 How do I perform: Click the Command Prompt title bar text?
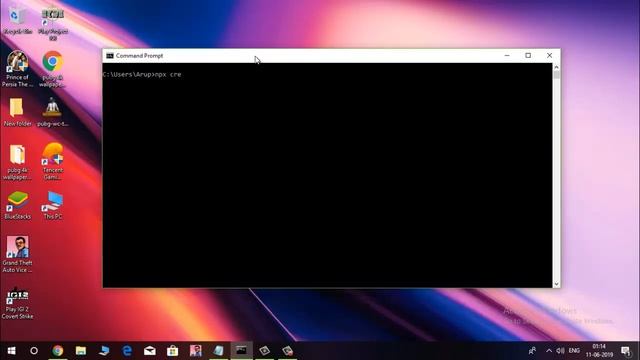tap(139, 56)
